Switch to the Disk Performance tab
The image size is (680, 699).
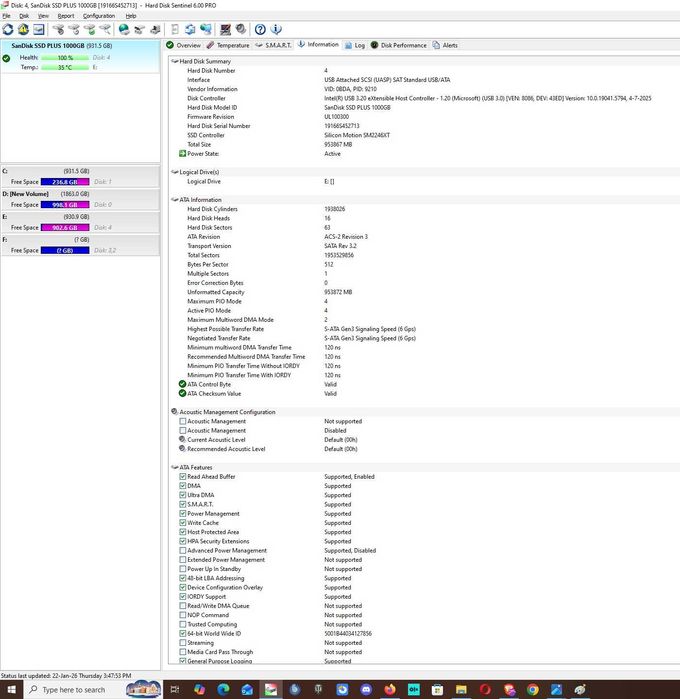[x=398, y=45]
